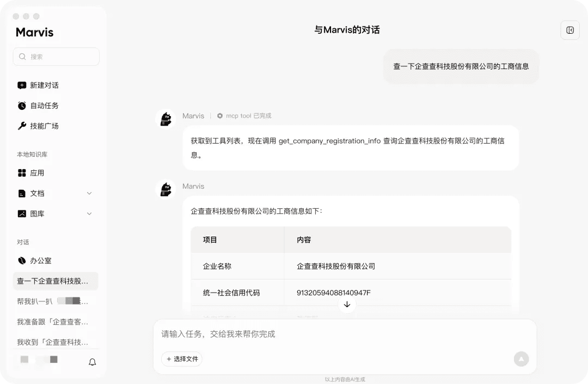Viewport: 588px width, 384px height.
Task: Click the mcp tool status circle icon
Action: click(220, 116)
